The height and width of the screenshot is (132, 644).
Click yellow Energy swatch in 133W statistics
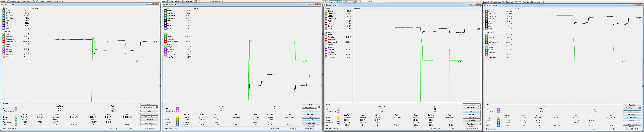[178, 117]
